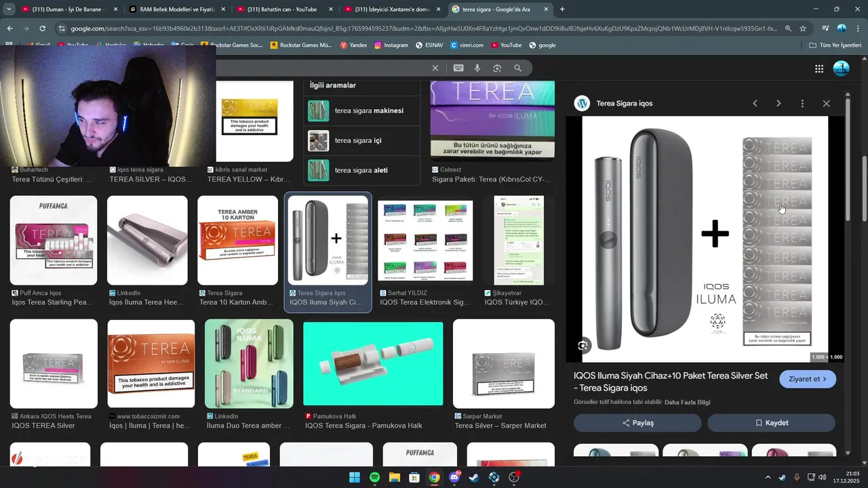Open tab search dropdown arrow
The image size is (868, 488).
(9, 9)
